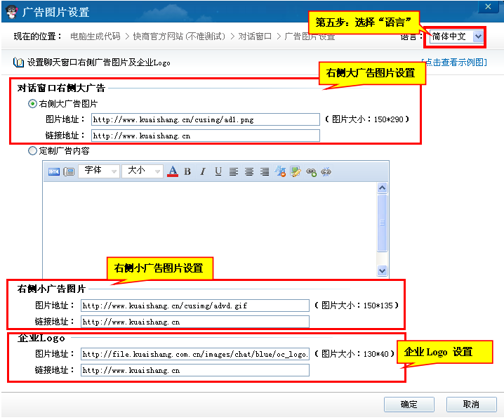This screenshot has width=504, height=420.
Task: Click the HTML source icon in editor toolbar
Action: tap(54, 171)
